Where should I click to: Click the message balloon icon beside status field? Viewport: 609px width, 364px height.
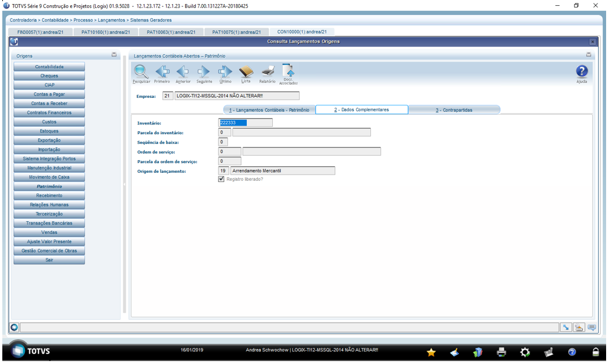coord(592,328)
